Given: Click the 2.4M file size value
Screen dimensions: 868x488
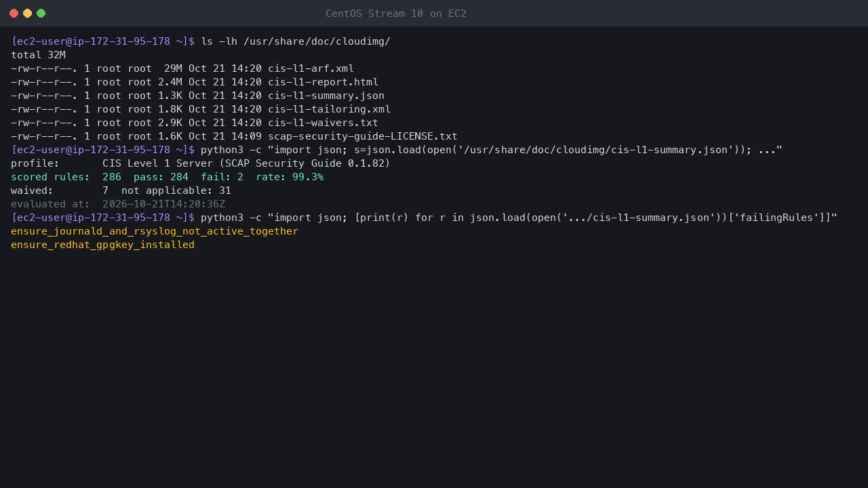Looking at the screenshot, I should pyautogui.click(x=170, y=82).
